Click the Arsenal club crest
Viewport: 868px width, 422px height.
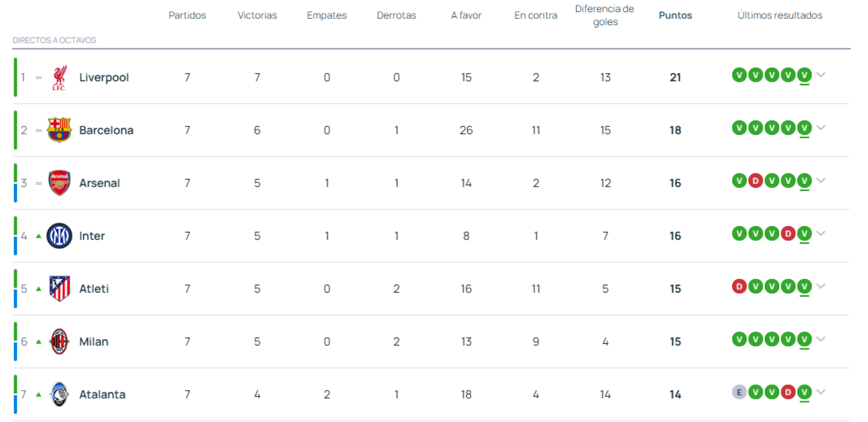tap(59, 183)
